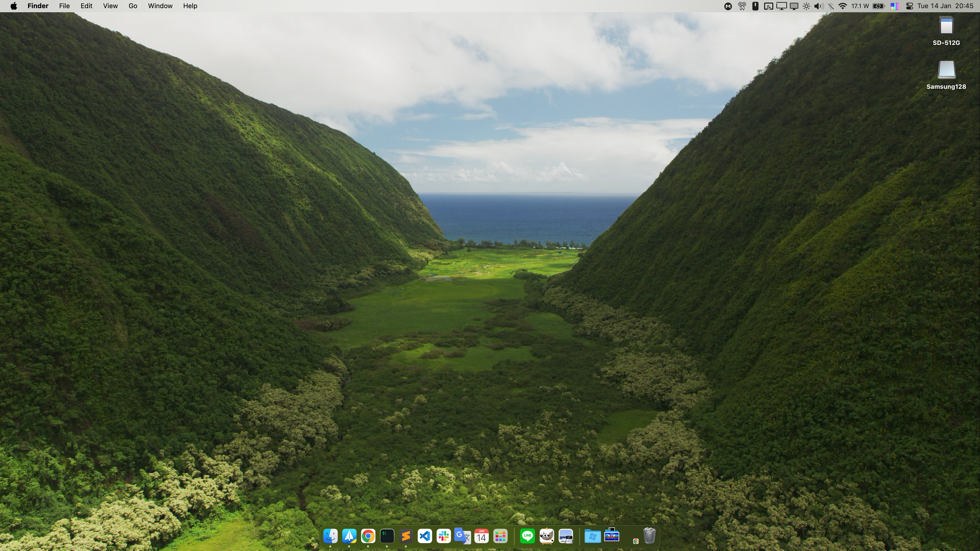Open Google Translate in the Dock
Viewport: 980px width, 551px height.
(463, 536)
